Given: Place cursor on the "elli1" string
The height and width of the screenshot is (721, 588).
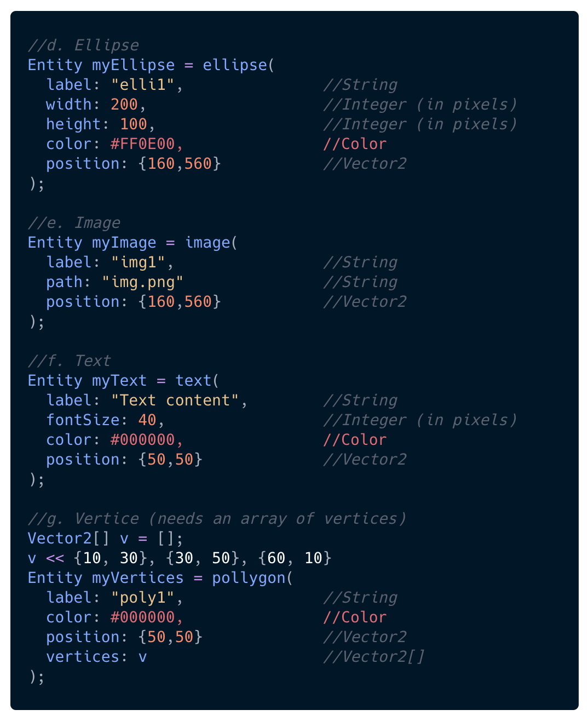Looking at the screenshot, I should [x=143, y=85].
